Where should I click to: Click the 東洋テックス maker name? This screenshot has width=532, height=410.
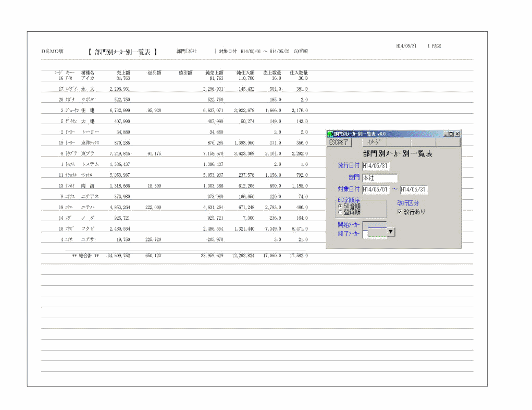[90, 143]
